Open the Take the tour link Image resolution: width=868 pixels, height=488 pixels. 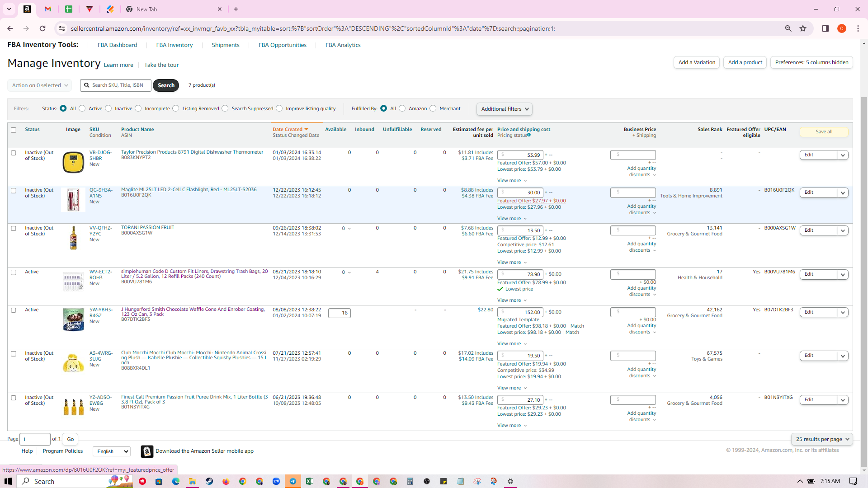(x=161, y=65)
